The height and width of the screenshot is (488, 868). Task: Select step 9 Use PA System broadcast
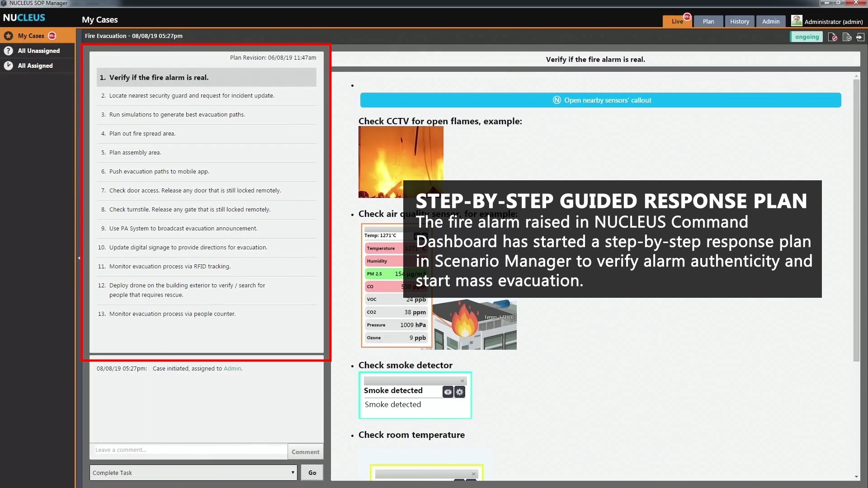(x=207, y=229)
